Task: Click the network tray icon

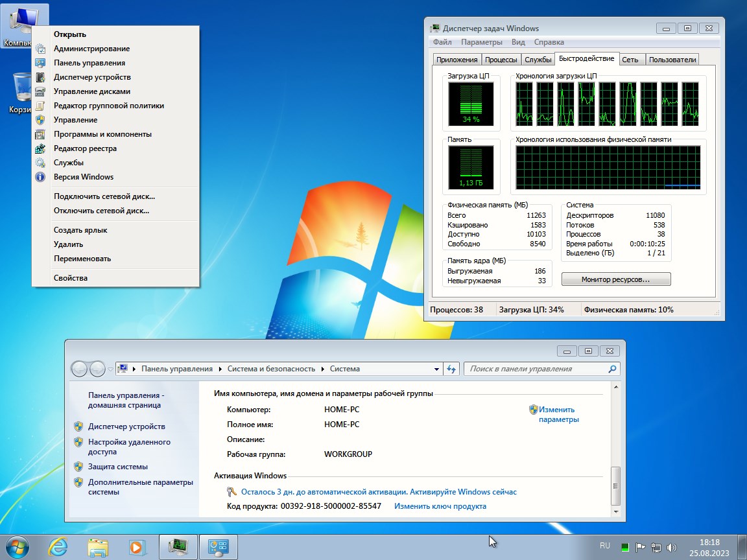Action: 656,547
